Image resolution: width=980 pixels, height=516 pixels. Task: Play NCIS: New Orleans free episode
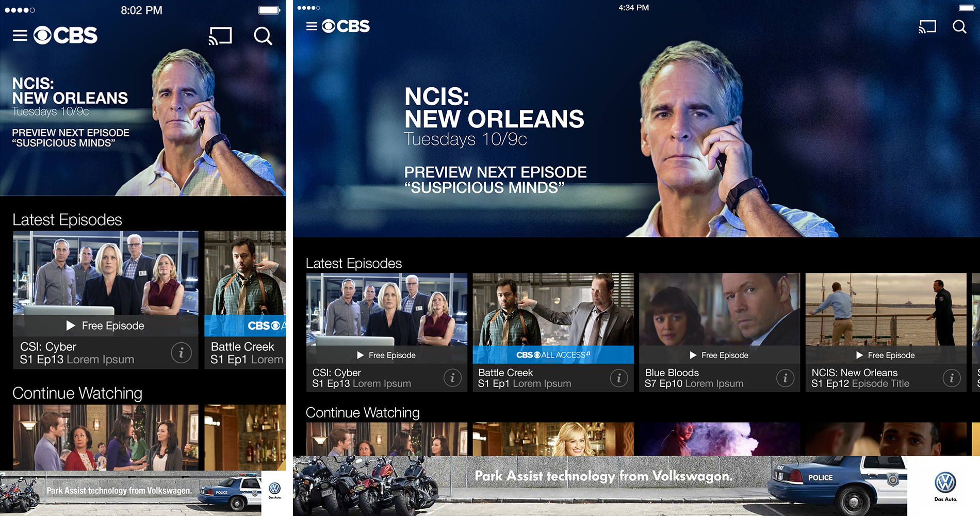886,355
